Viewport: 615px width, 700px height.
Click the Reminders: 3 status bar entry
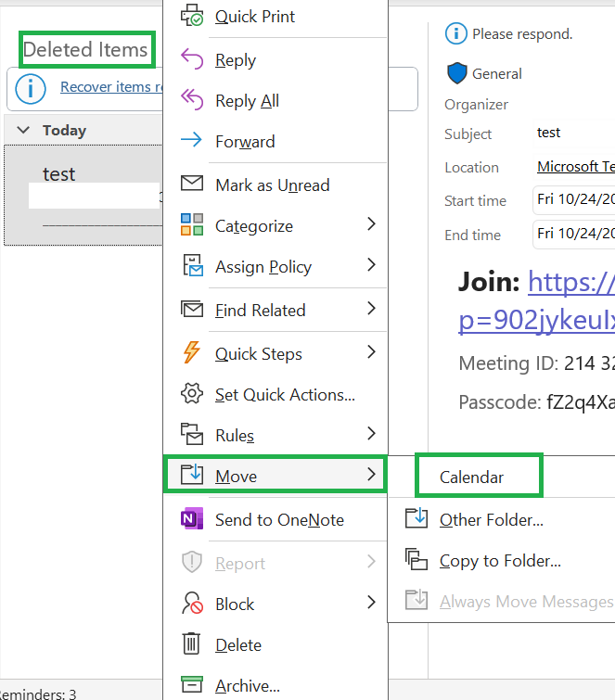pos(37,694)
